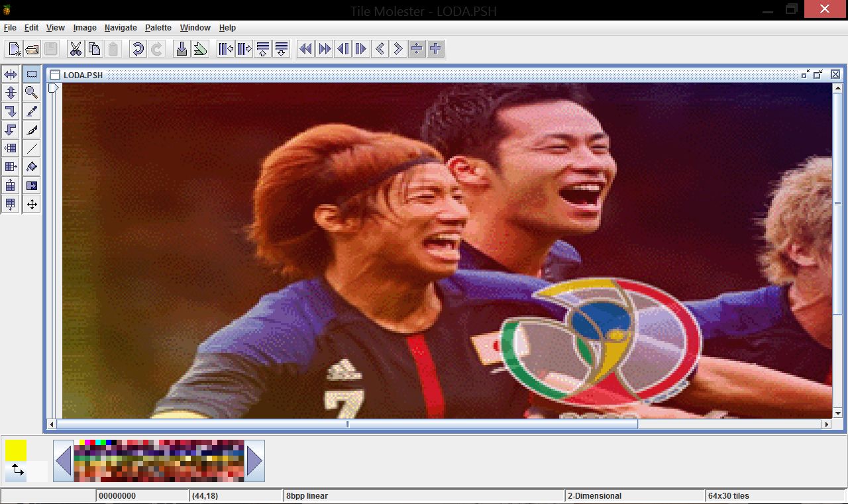The width and height of the screenshot is (848, 504).
Task: Go row back with bar-left-arrow icon
Action: 343,49
